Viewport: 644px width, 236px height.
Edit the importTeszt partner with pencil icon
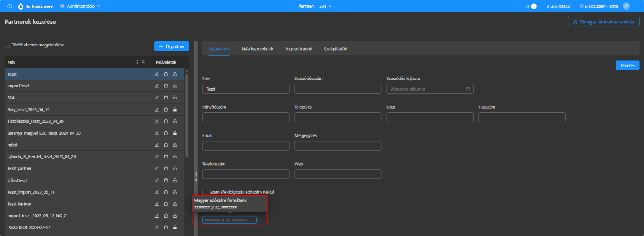coord(157,86)
